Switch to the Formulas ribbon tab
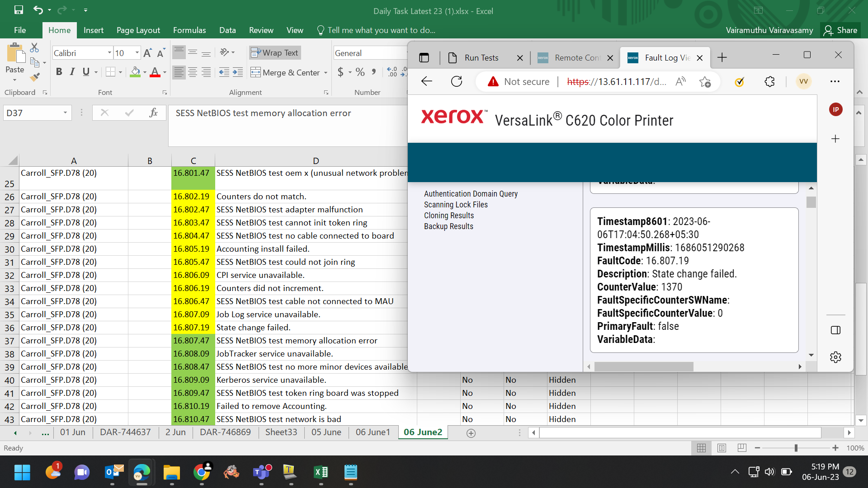Image resolution: width=868 pixels, height=488 pixels. tap(189, 30)
